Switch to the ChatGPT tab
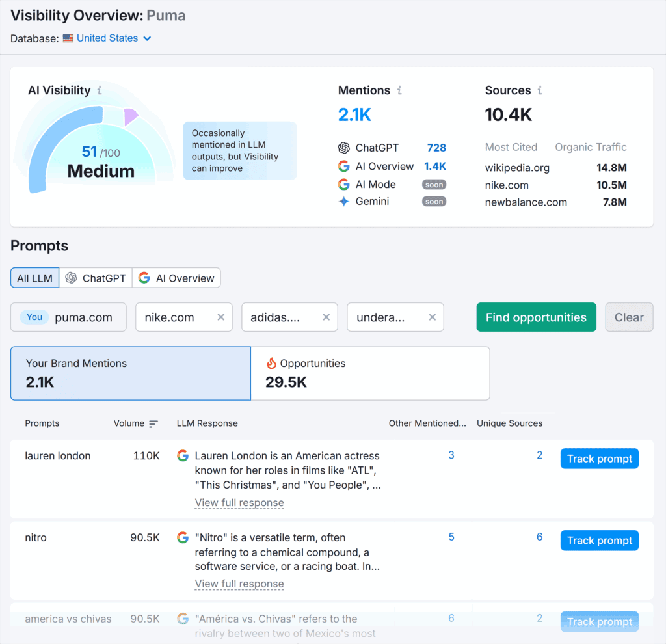Screen dimensions: 666x644 [96, 277]
